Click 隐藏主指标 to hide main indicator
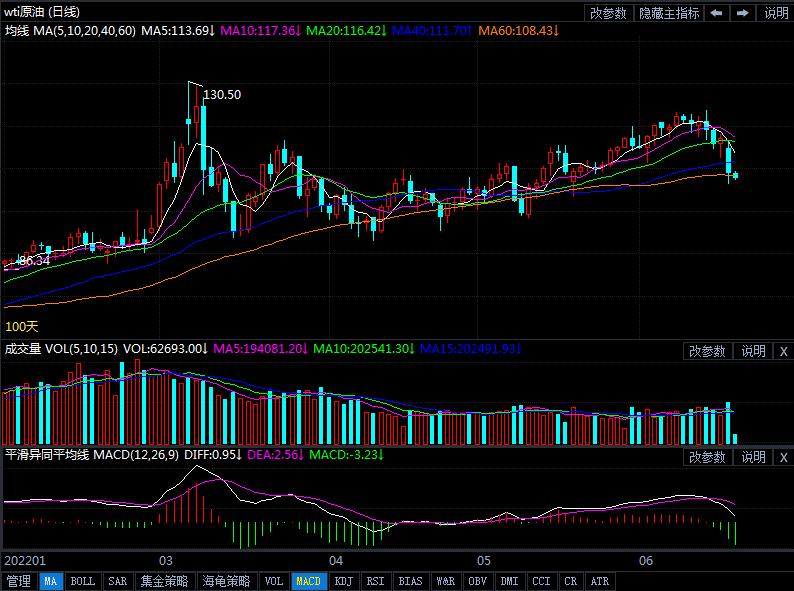The height and width of the screenshot is (591, 794). 669,13
